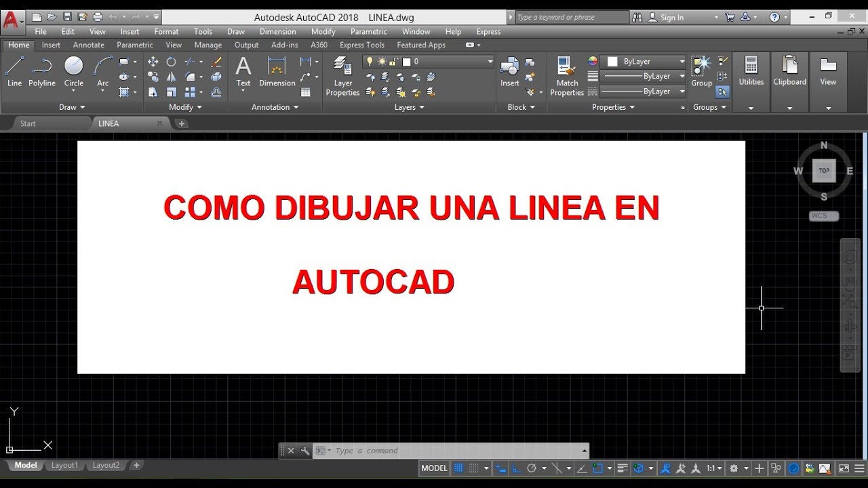Click the Customize wrench icon in command line
Screen dimensions: 868x488
[305, 451]
